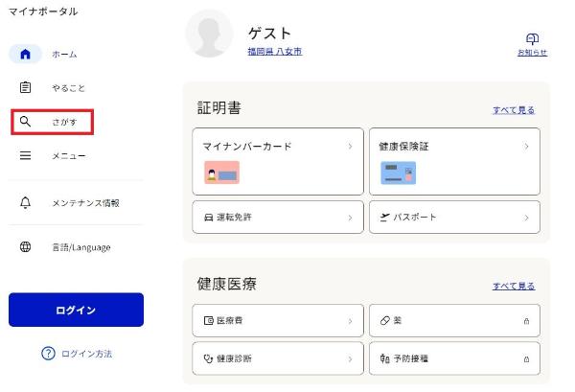Expand the 運転免許 chevron
The height and width of the screenshot is (392, 575).
click(x=350, y=218)
